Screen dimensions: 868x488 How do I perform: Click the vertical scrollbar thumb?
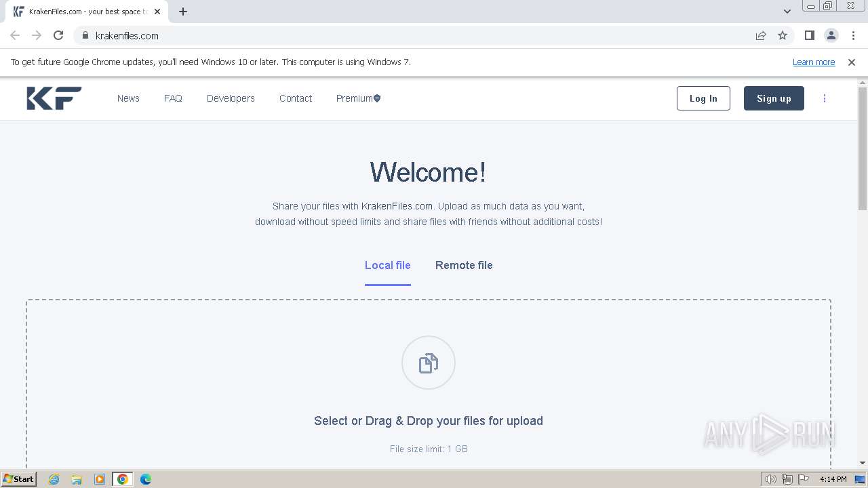coord(863,148)
